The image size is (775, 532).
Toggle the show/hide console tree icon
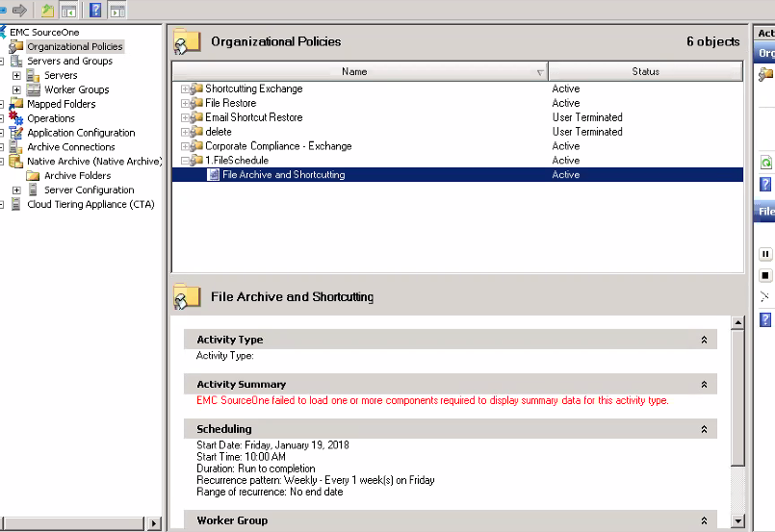pos(68,11)
